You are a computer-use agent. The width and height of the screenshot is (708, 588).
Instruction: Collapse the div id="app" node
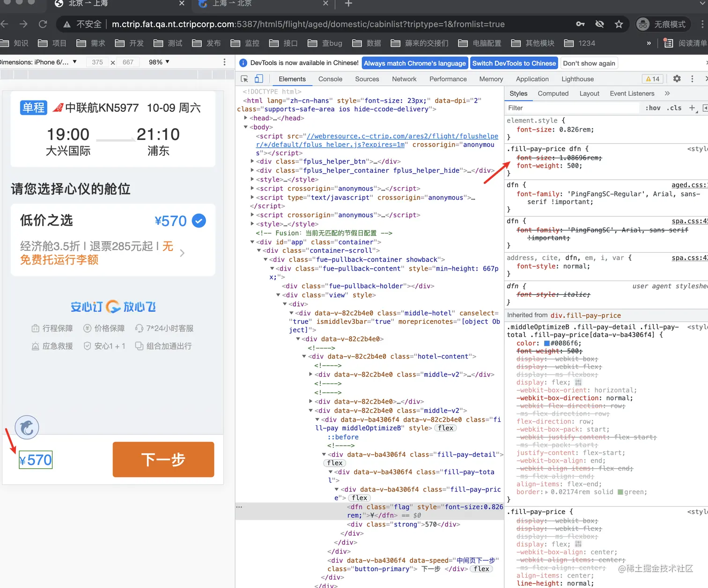[252, 242]
